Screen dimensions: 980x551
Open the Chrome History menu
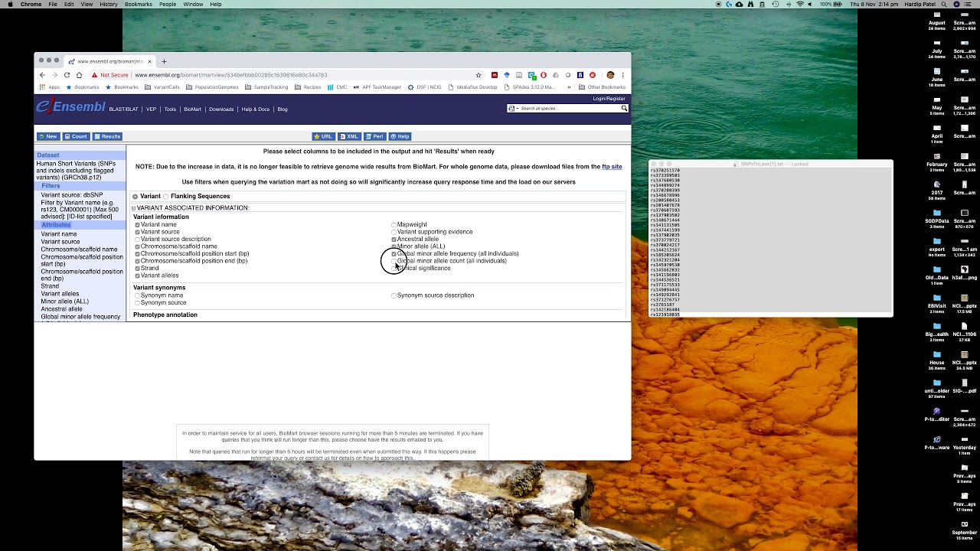[x=109, y=5]
